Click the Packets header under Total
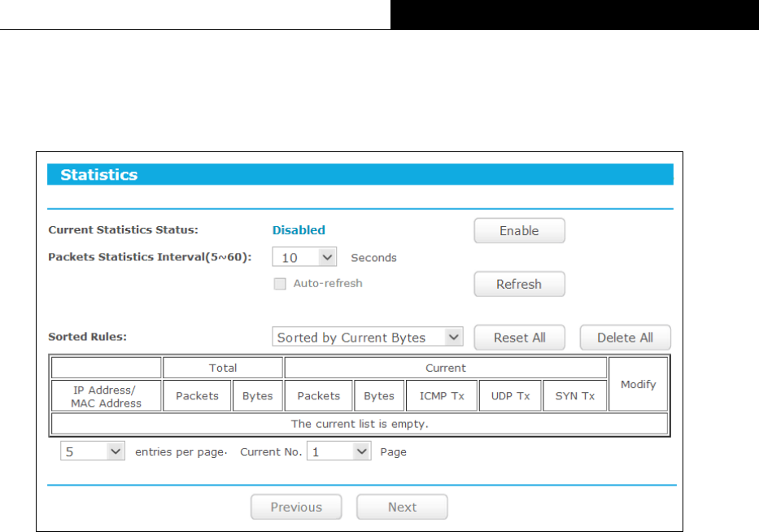Viewport: 759px width, 532px height. pyautogui.click(x=197, y=396)
